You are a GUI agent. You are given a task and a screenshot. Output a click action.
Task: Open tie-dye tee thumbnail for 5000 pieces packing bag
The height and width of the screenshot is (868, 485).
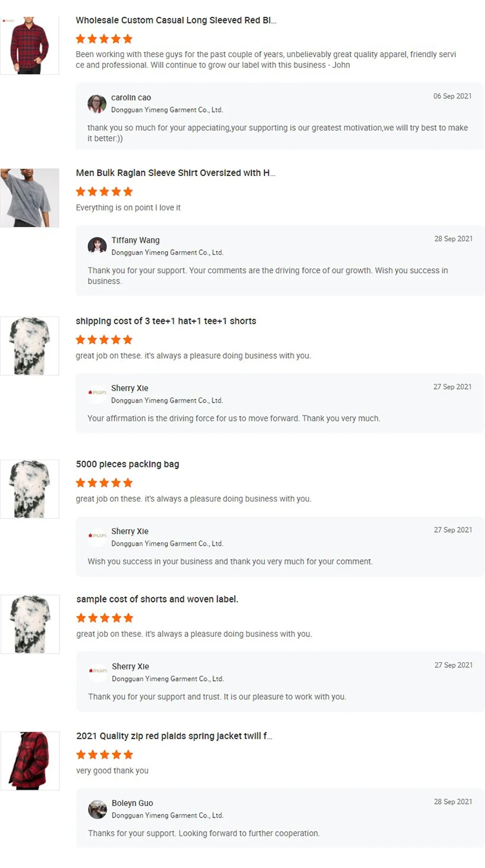coord(29,489)
